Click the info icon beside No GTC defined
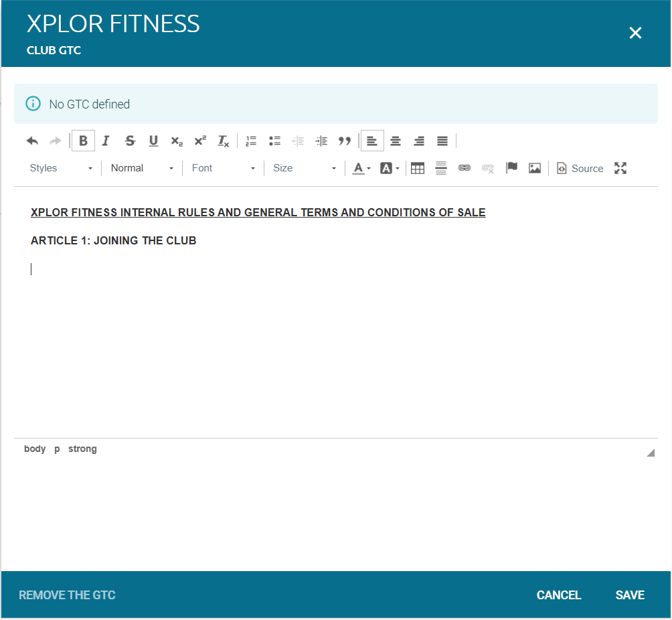Viewport: 672px width, 620px height. pos(33,104)
